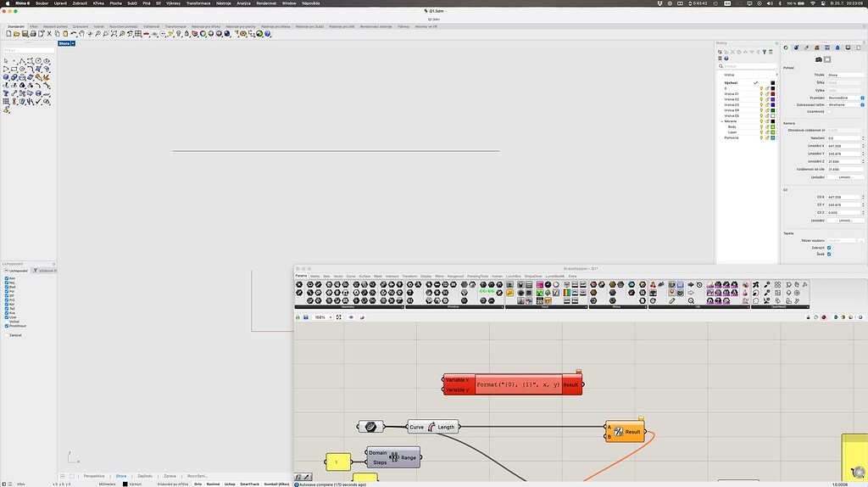
Task: Click the blue help question mark toolbar icon
Action: pos(267,34)
